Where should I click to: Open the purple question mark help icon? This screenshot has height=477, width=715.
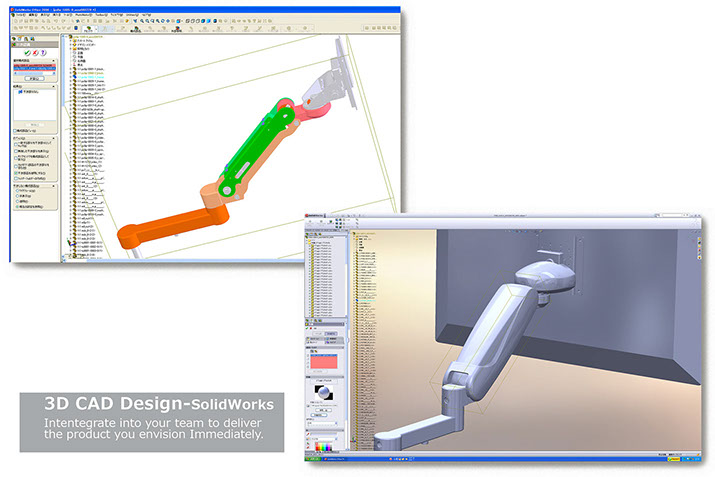(40, 53)
